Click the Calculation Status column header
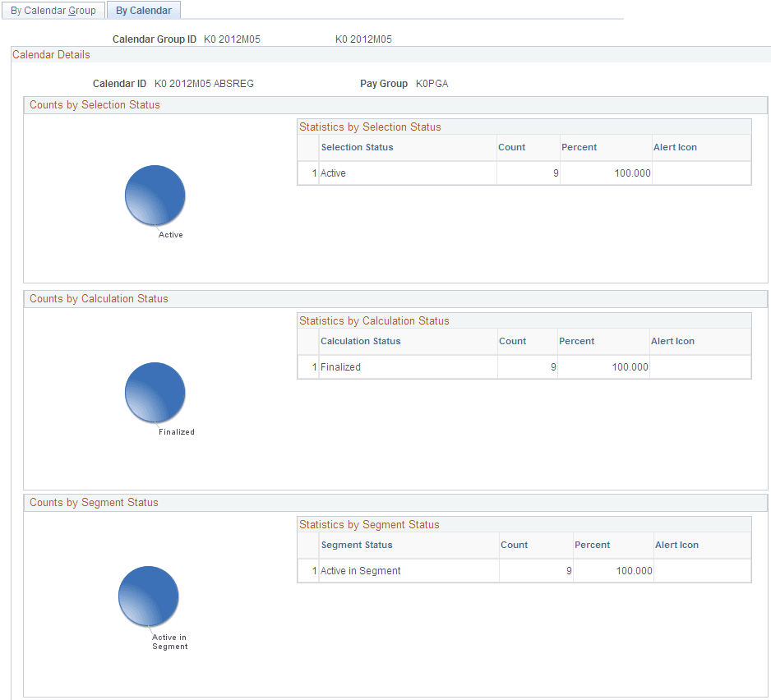 pyautogui.click(x=360, y=340)
